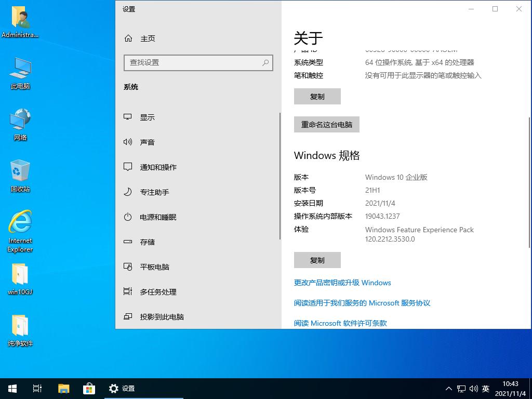Select the 通知和操作 speech bubble icon
This screenshot has height=399, width=532.
tap(128, 167)
